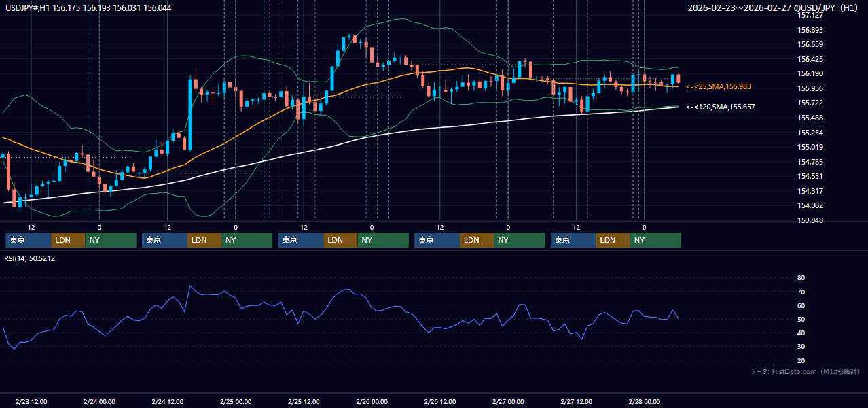Select the 2/25 00:00 date label
The image size is (868, 408).
[x=236, y=402]
